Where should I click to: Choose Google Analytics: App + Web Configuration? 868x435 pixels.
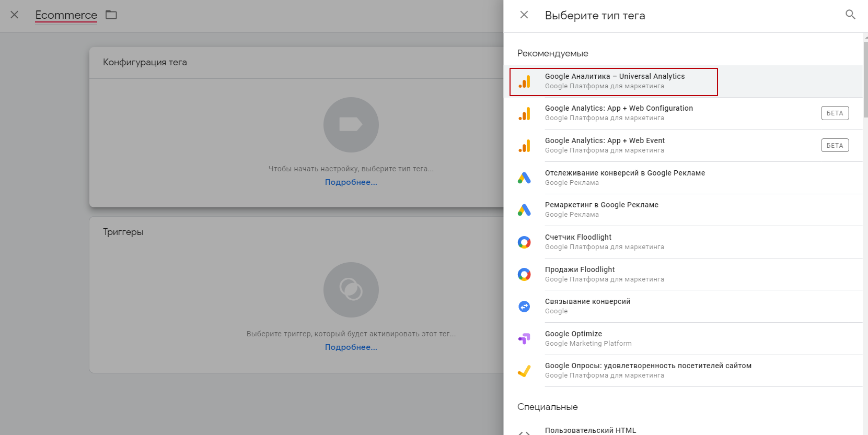[x=683, y=113]
